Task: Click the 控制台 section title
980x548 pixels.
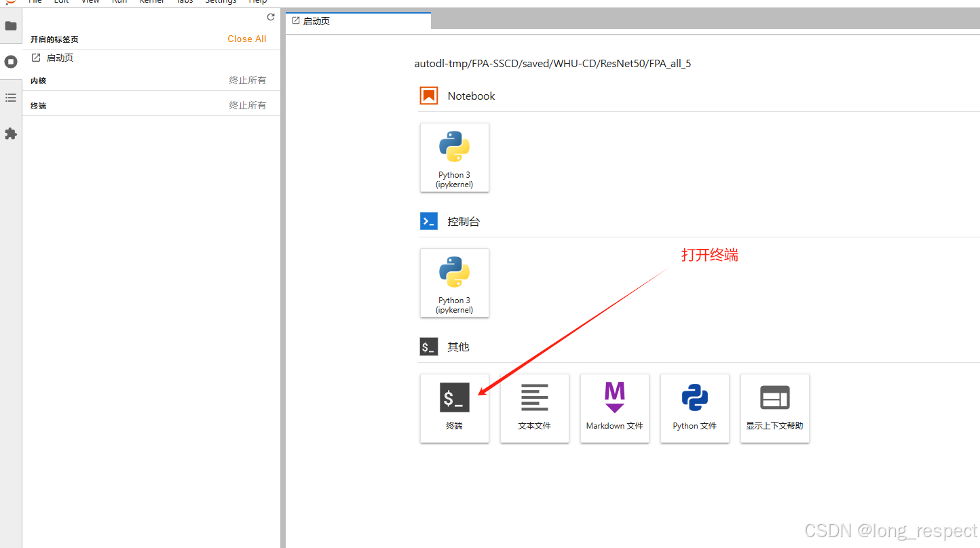Action: (464, 221)
